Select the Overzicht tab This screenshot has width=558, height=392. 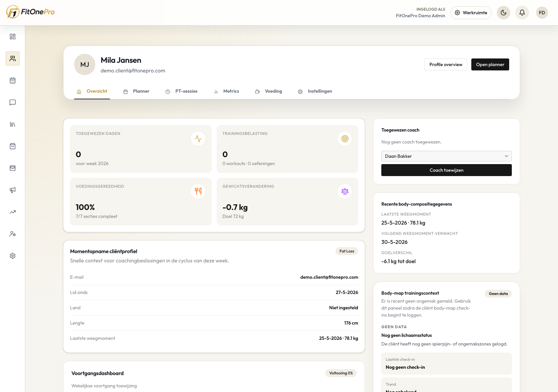tap(92, 91)
